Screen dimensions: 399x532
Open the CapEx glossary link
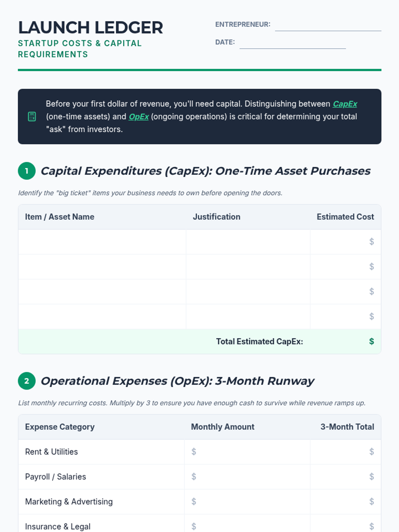(345, 104)
